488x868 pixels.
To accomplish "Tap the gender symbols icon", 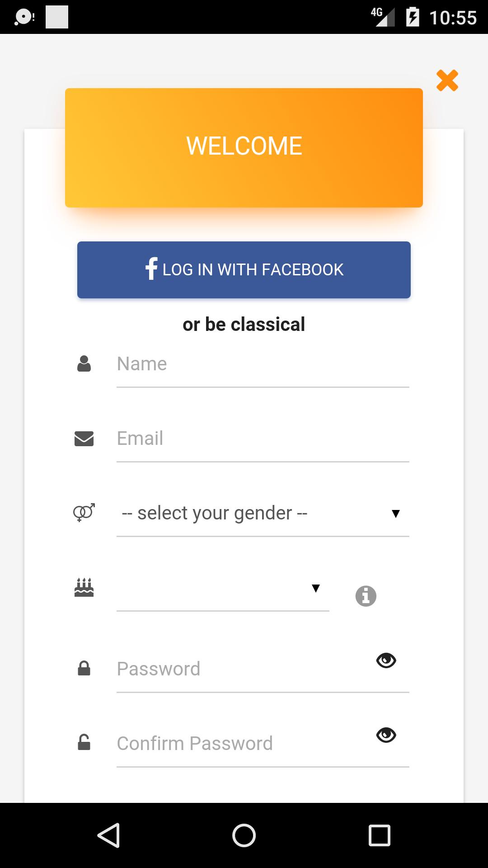I will tap(84, 513).
